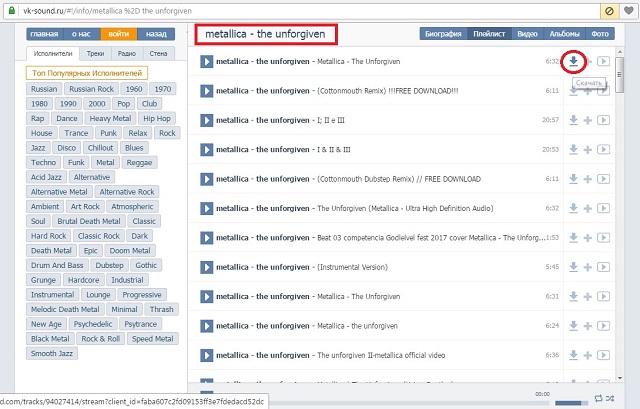This screenshot has width=640, height=409.
Task: Select the Heavy Metal genre tag
Action: click(110, 118)
